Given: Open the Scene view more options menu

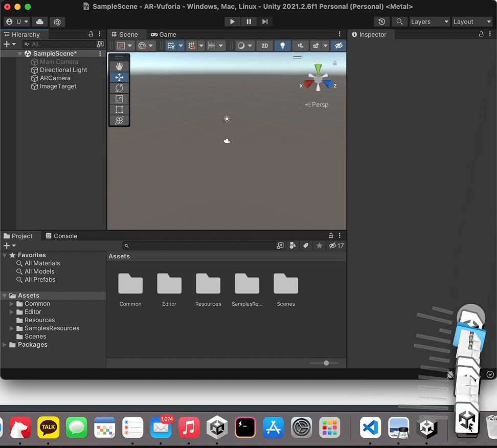Looking at the screenshot, I should click(340, 34).
